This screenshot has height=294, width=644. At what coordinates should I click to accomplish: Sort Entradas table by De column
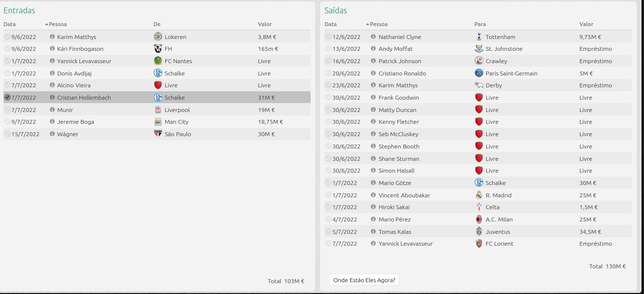157,24
